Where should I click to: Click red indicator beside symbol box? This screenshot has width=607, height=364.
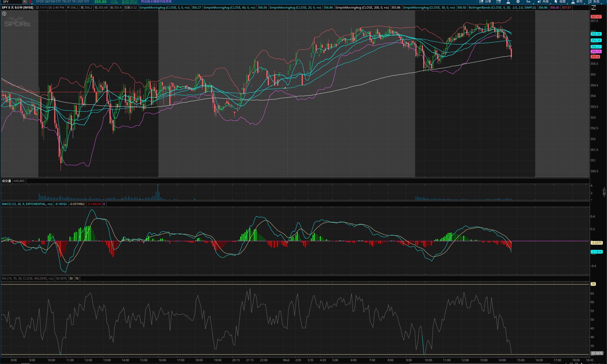(x=30, y=2)
